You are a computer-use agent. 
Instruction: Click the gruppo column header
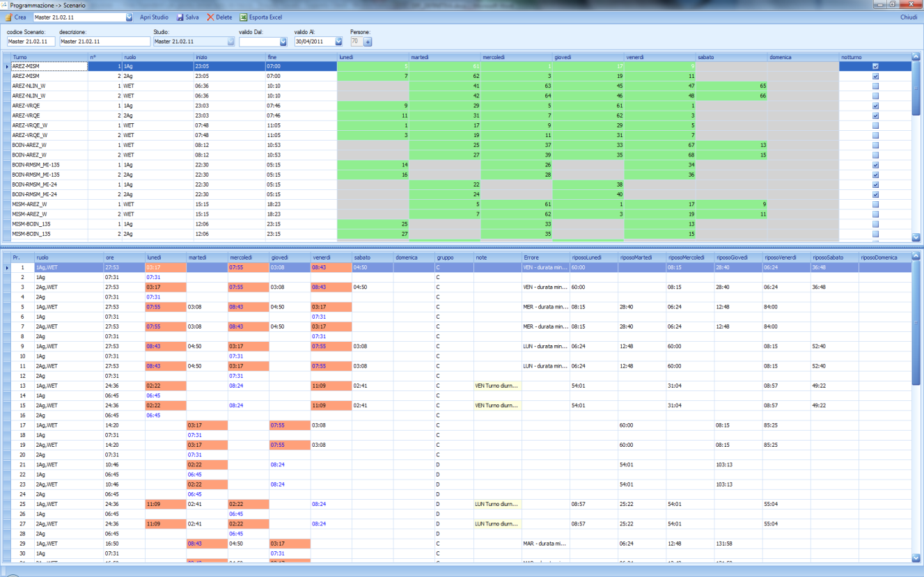(x=454, y=258)
